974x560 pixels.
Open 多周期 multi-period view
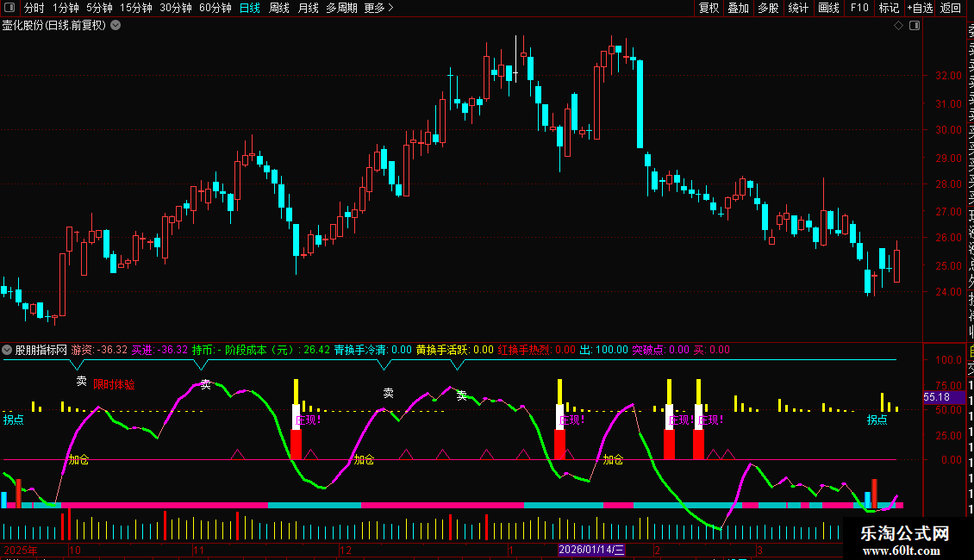click(341, 8)
